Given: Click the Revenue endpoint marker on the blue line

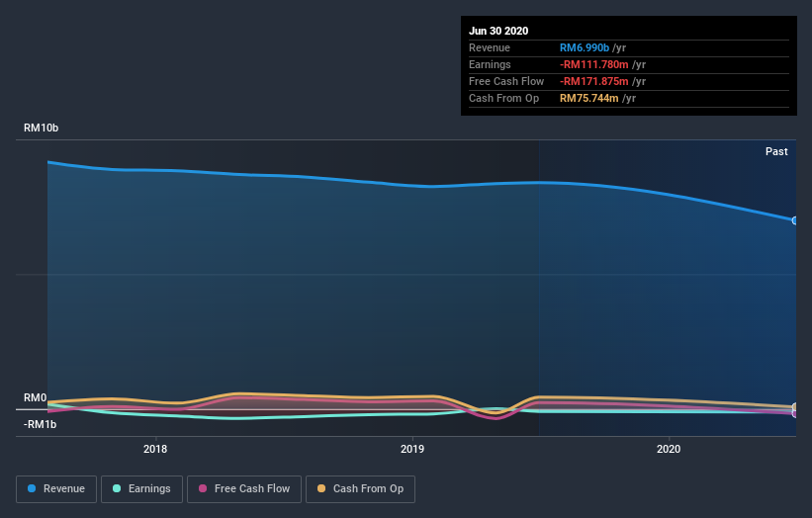Looking at the screenshot, I should [794, 220].
